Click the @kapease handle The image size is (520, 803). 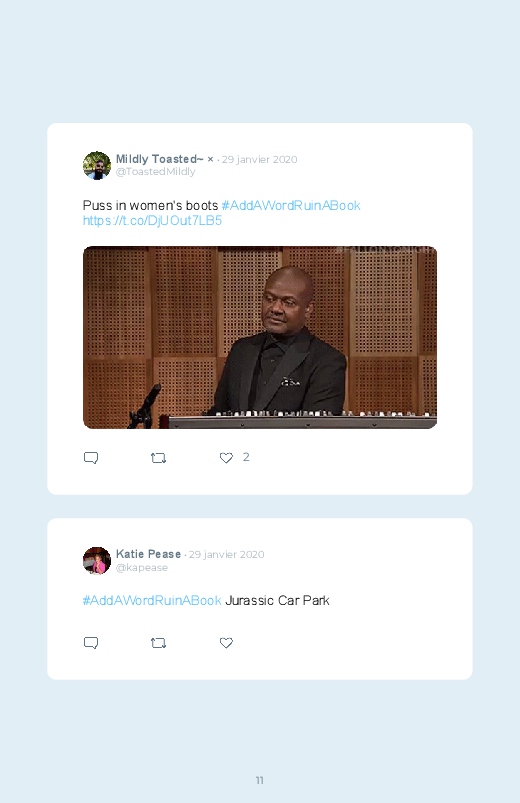pos(142,567)
